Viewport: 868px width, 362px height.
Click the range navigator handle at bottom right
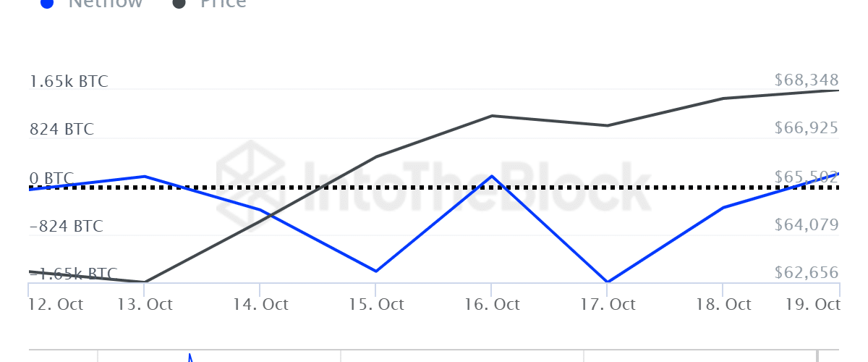click(818, 355)
